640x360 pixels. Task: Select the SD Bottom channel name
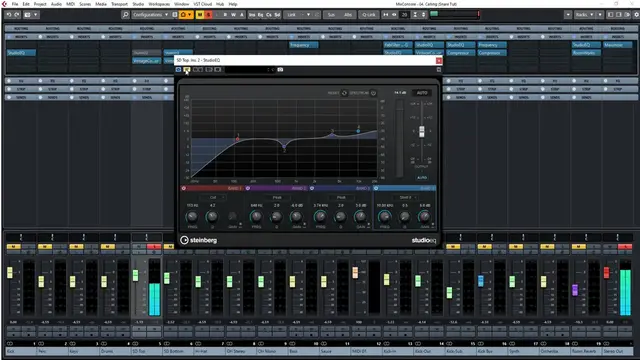coord(178,351)
